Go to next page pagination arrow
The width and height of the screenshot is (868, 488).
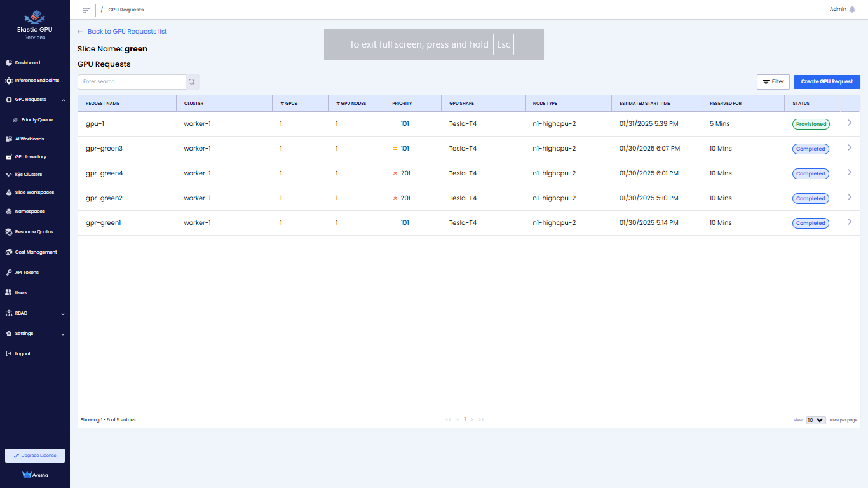(x=472, y=419)
